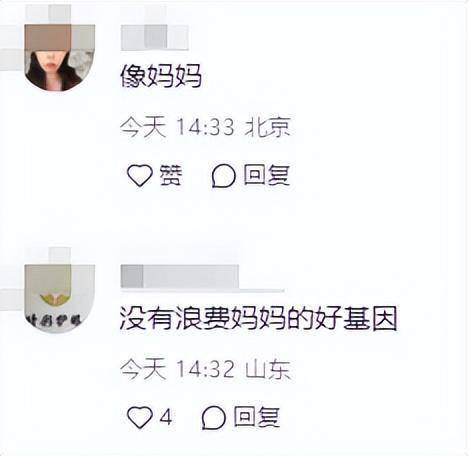Select the comment text "没有浪费妈妈的好基因"
This screenshot has width=468, height=456.
(x=259, y=319)
